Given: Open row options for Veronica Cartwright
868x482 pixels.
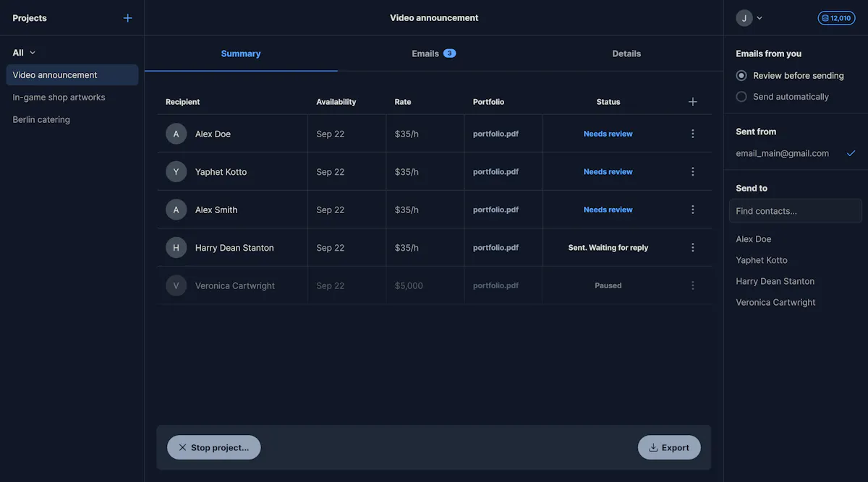Looking at the screenshot, I should coord(693,285).
